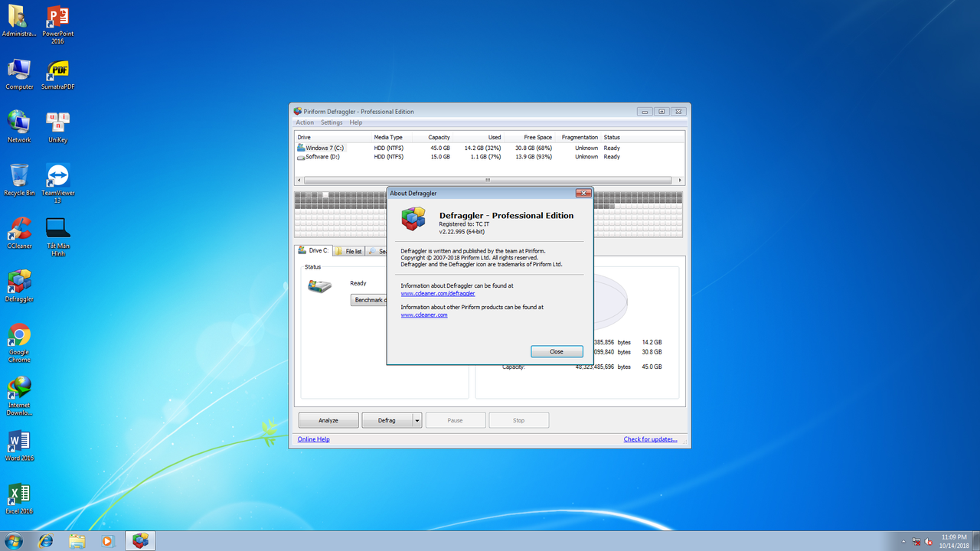Viewport: 980px width, 551px height.
Task: Open Internet Explorer from the taskbar
Action: point(46,541)
